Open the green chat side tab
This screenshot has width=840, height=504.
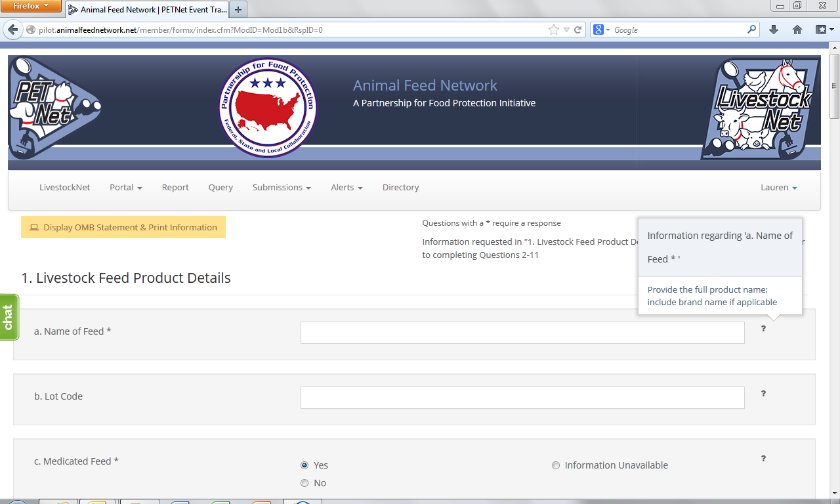coord(9,317)
